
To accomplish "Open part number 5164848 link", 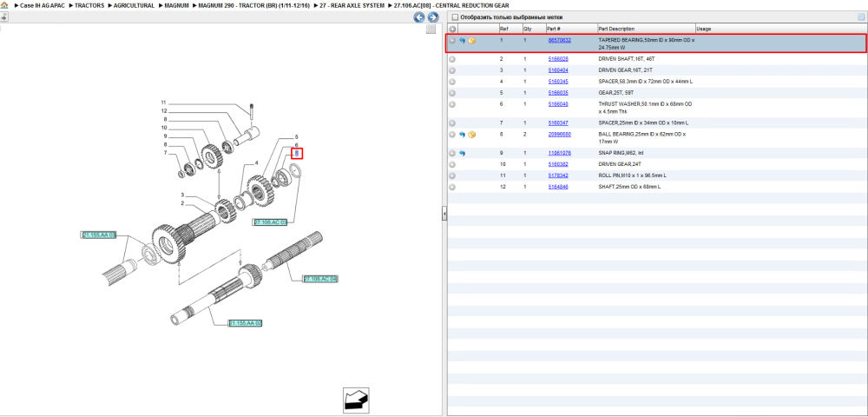I will [x=558, y=187].
